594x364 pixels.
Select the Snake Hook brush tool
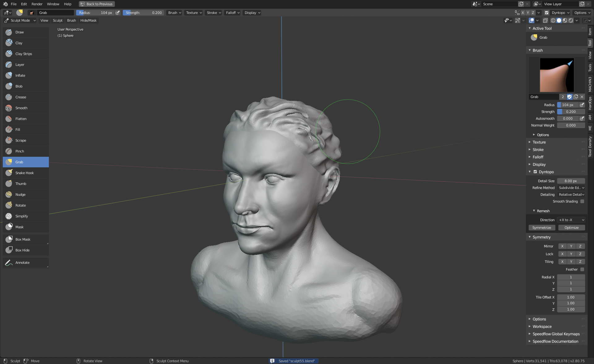[x=24, y=173]
